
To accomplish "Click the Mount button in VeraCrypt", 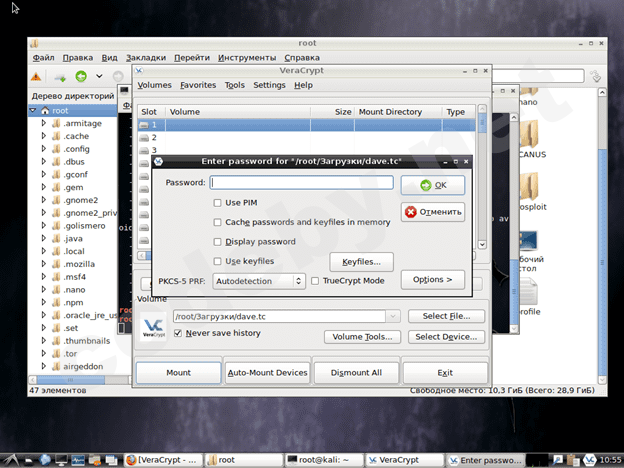I will pyautogui.click(x=178, y=372).
